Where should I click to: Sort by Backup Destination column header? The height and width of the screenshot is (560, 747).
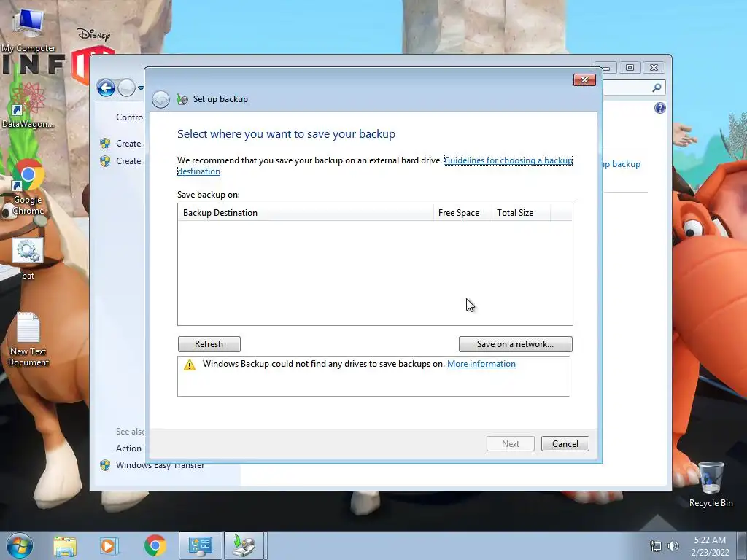tap(306, 212)
